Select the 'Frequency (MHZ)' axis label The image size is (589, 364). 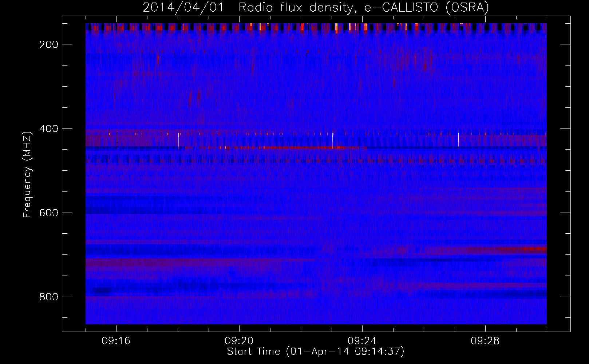(27, 174)
